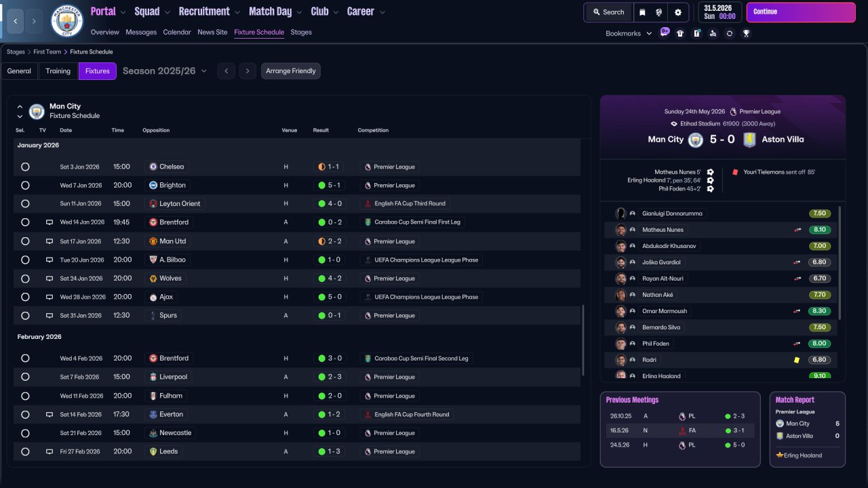Click the TV icon on the Everton row
Image resolution: width=868 pixels, height=488 pixels.
[x=50, y=414]
